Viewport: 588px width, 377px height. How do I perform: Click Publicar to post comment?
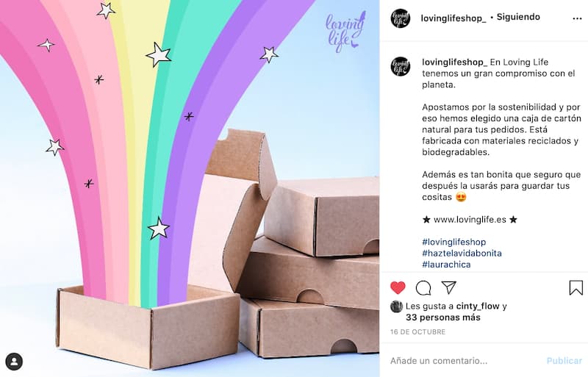564,361
